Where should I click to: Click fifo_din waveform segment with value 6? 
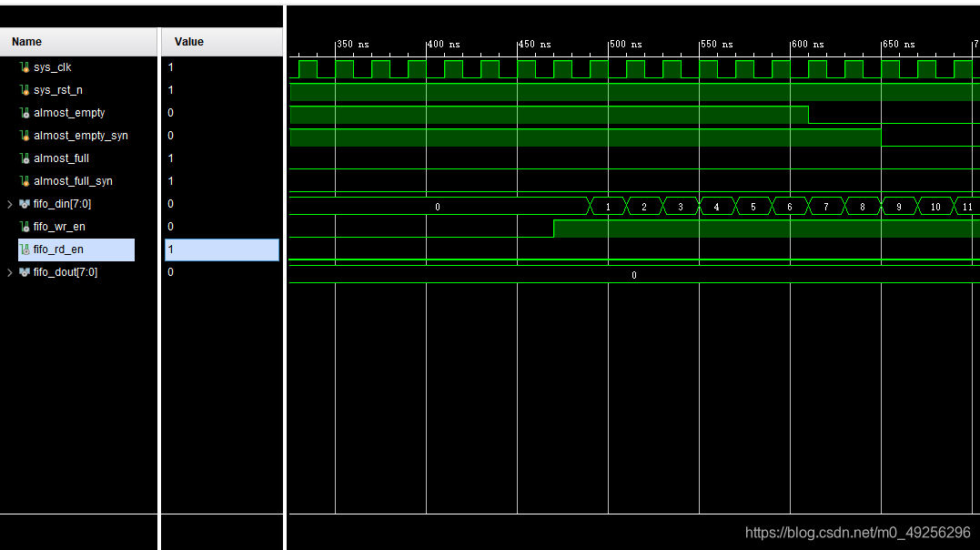pyautogui.click(x=790, y=207)
